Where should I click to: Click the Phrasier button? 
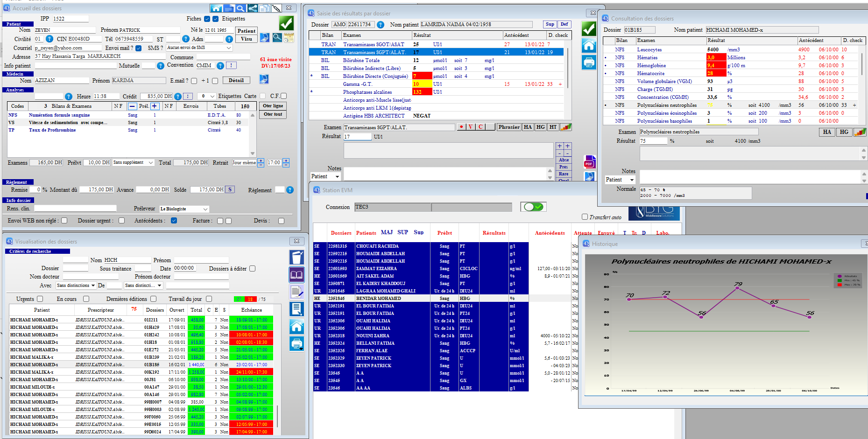point(508,127)
